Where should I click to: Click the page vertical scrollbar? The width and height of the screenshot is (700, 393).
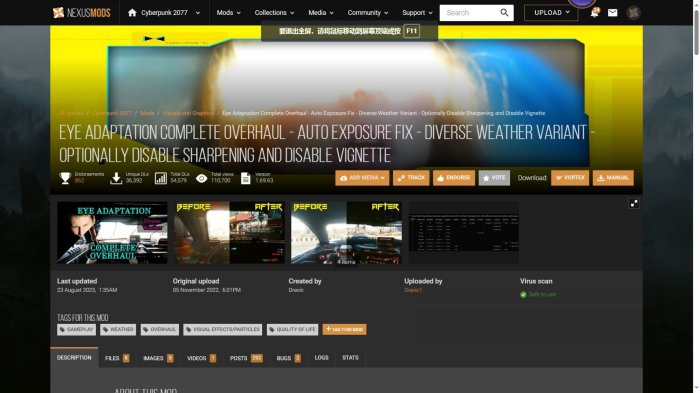click(x=696, y=196)
